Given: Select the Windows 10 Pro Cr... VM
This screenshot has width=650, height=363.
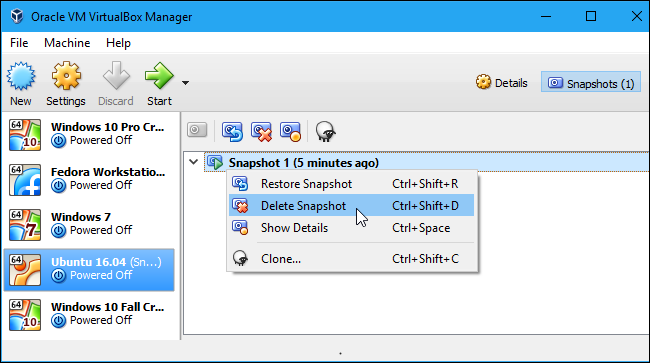Looking at the screenshot, I should [89, 134].
